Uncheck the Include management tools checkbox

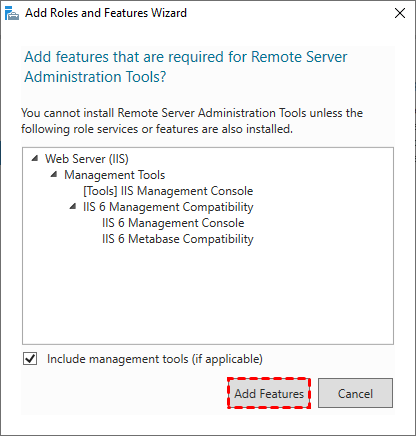[x=30, y=359]
